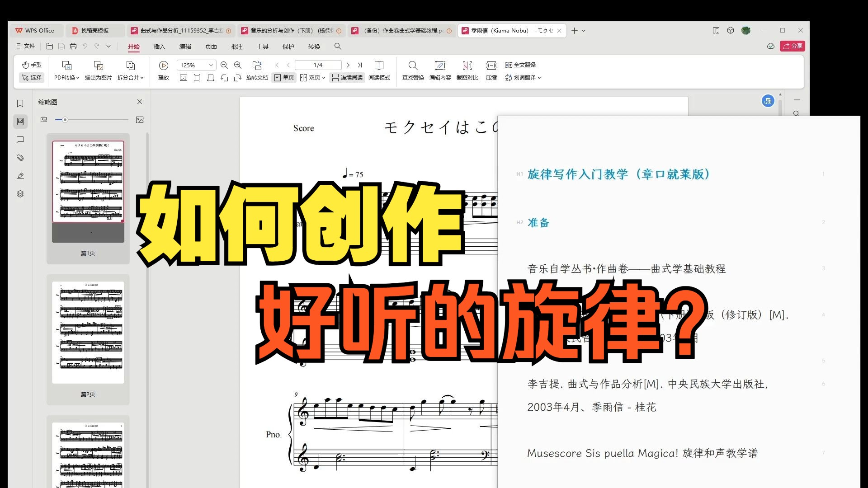Switch to the 编辑 ribbon tab
868x488 pixels.
point(185,47)
